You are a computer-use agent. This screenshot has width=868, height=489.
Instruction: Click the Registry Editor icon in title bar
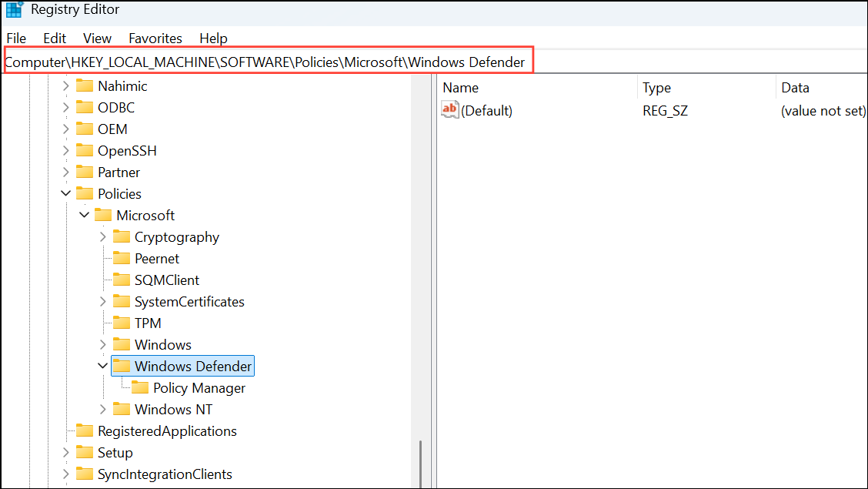(14, 9)
